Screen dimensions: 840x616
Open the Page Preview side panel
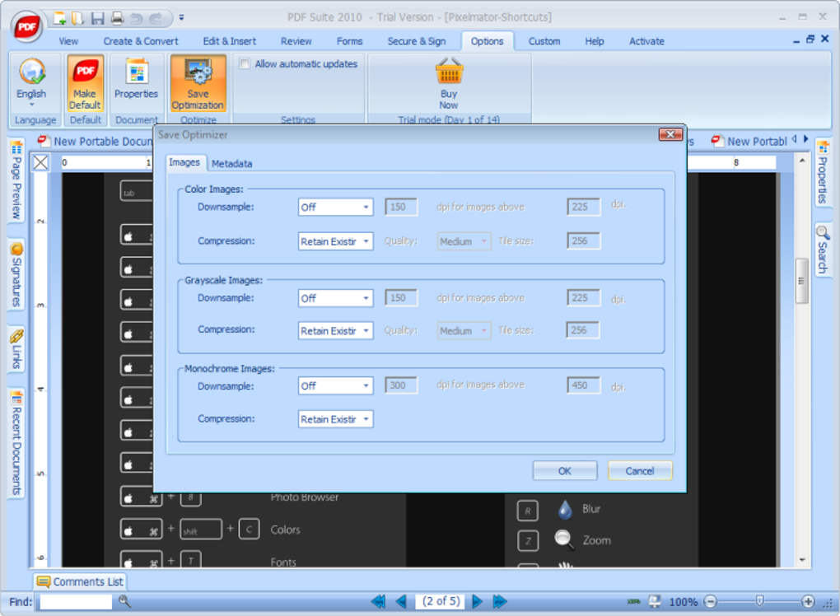coord(16,180)
